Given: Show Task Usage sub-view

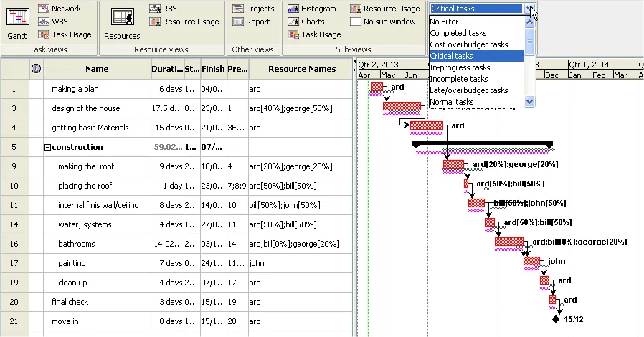Looking at the screenshot, I should [x=314, y=35].
